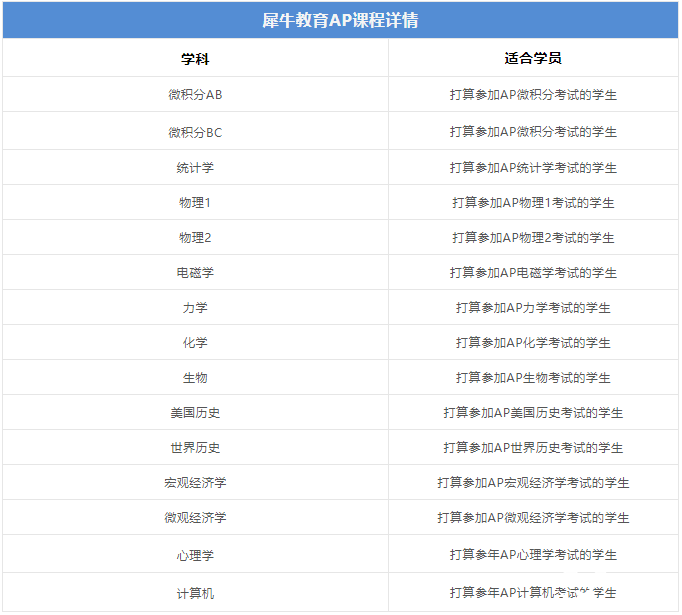The height and width of the screenshot is (615, 682).
Task: Click 打算参加AP化学考试的学生 cell
Action: pos(533,342)
